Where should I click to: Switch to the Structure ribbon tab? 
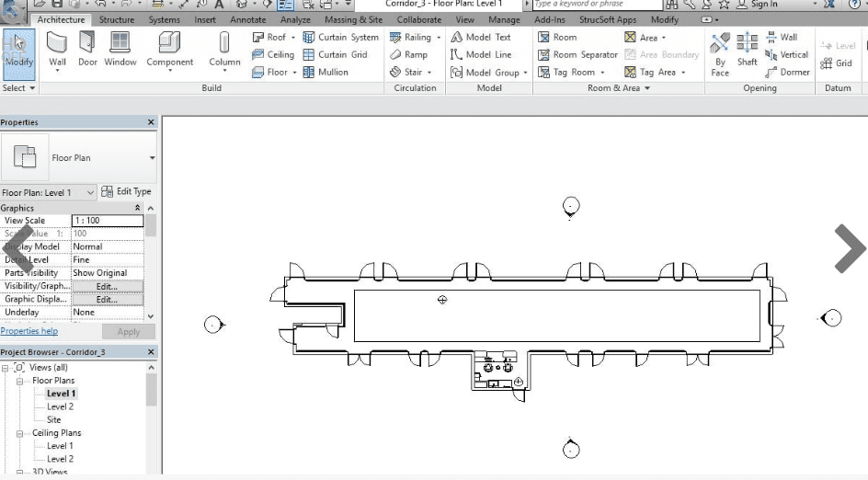pos(116,19)
